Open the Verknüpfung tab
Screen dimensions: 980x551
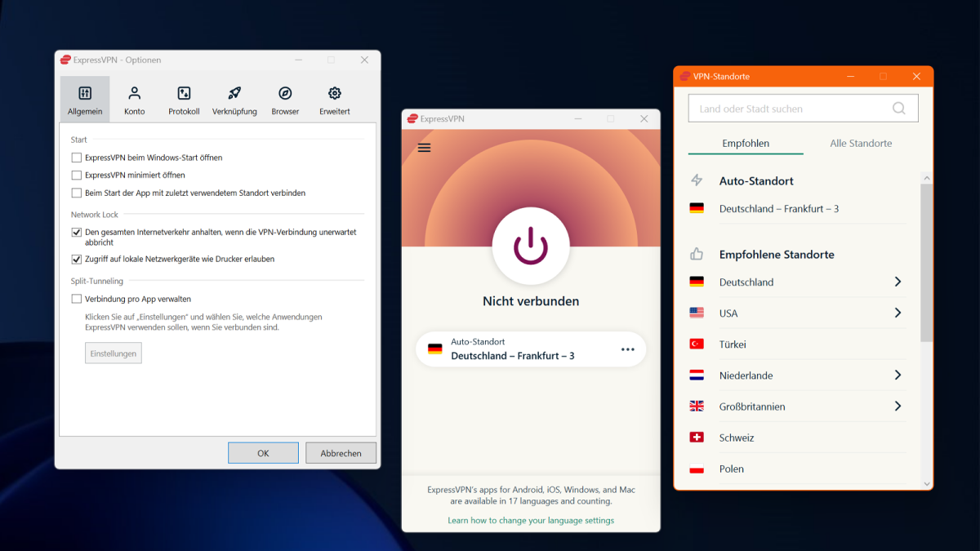tap(234, 100)
